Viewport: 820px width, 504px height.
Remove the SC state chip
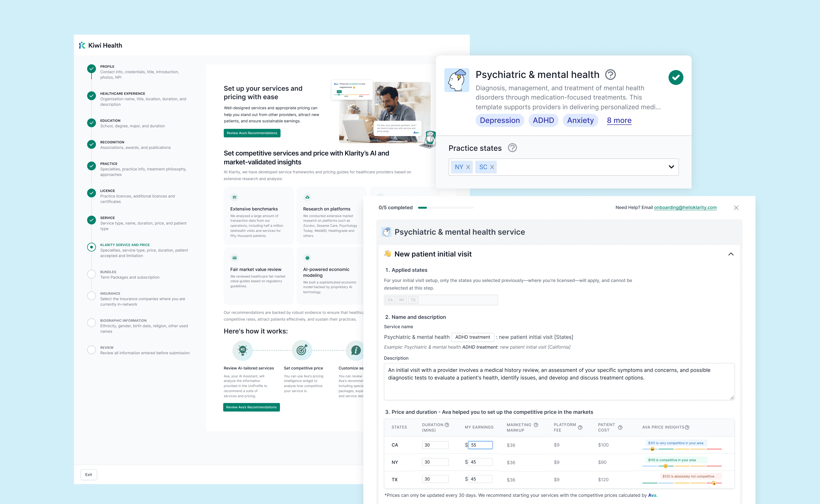coord(492,167)
